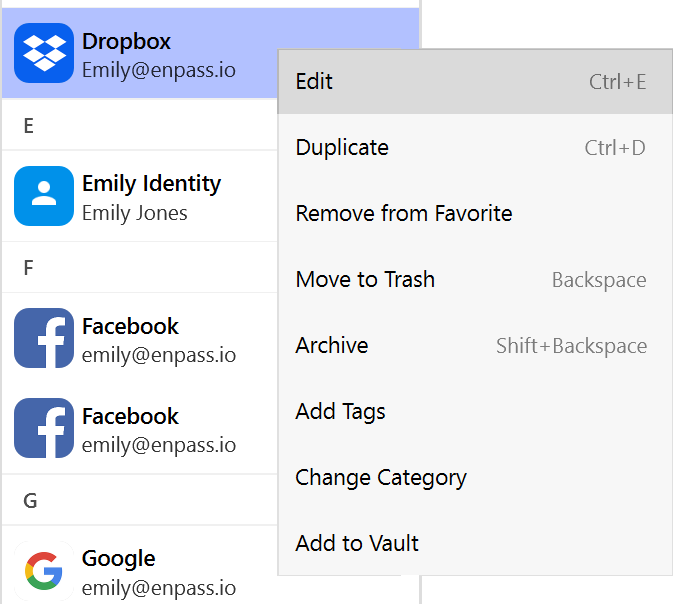Viewport: 682px width, 604px height.
Task: Click the Google logo icon
Action: (44, 571)
